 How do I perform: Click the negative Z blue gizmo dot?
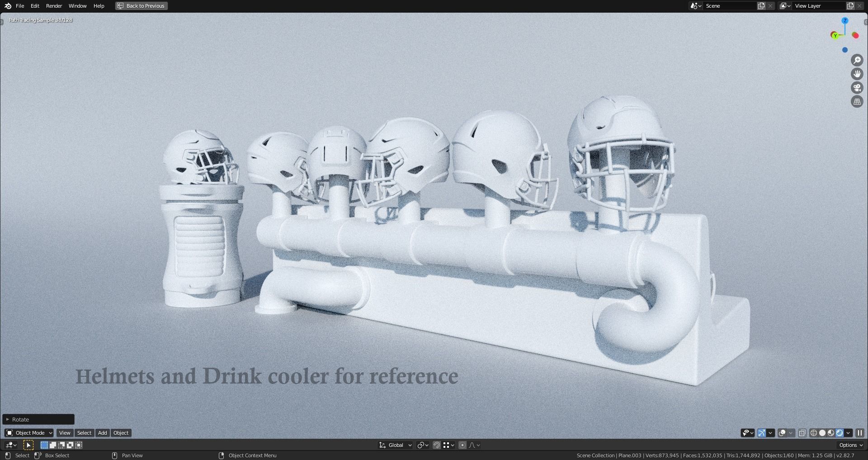[845, 50]
